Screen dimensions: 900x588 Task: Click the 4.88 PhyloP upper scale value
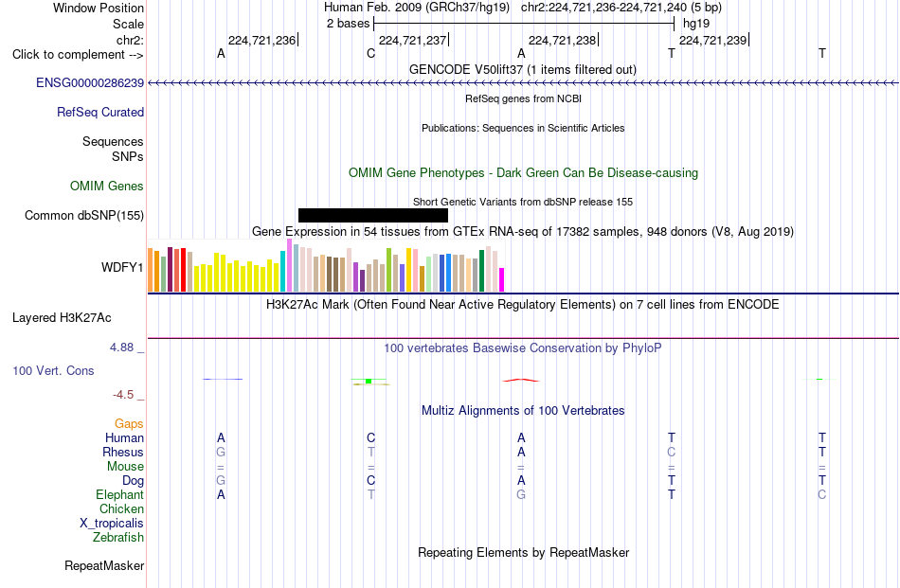[121, 347]
